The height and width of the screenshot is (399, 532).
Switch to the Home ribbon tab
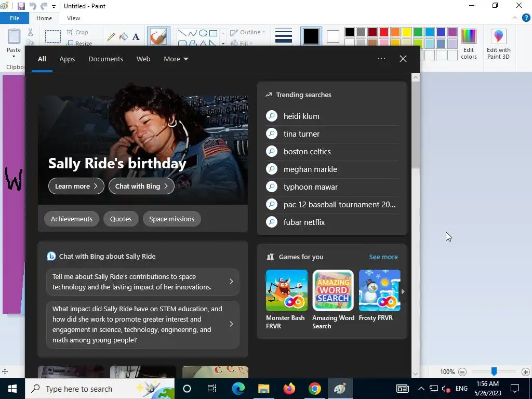pyautogui.click(x=44, y=18)
